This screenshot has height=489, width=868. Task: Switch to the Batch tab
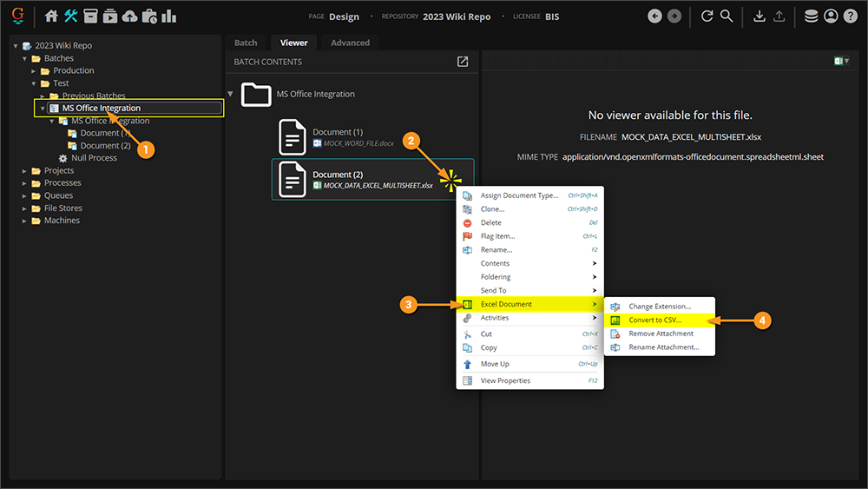(x=246, y=43)
